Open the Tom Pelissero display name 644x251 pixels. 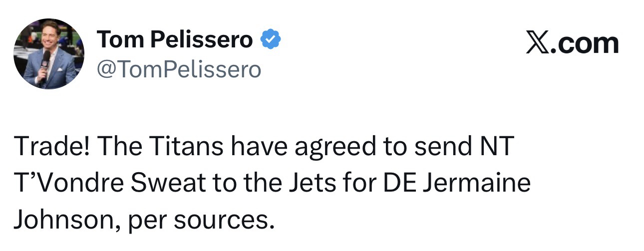point(175,40)
